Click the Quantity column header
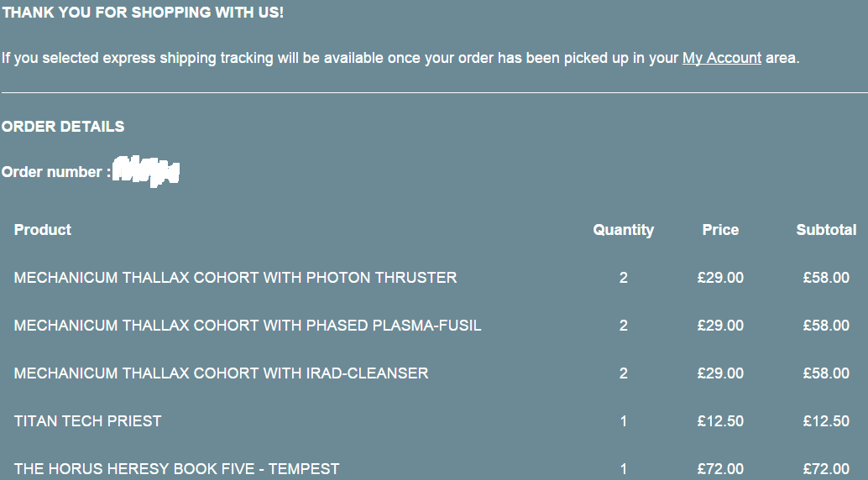868x480 pixels. (623, 230)
